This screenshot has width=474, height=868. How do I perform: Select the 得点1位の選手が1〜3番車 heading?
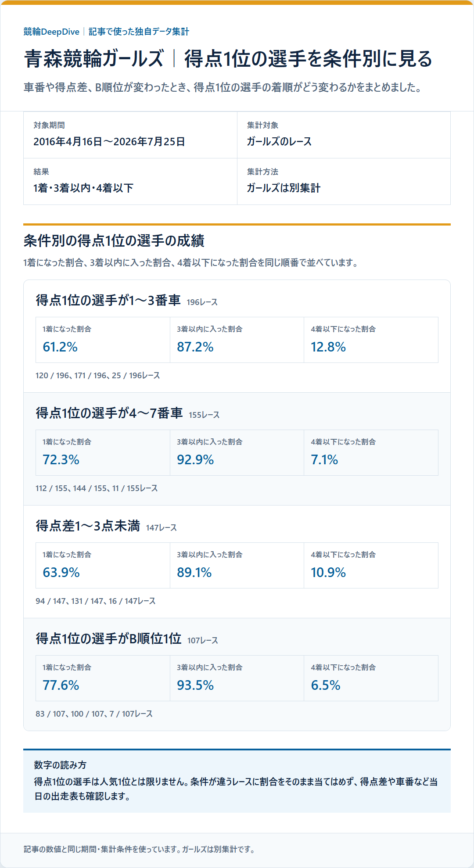(x=108, y=300)
